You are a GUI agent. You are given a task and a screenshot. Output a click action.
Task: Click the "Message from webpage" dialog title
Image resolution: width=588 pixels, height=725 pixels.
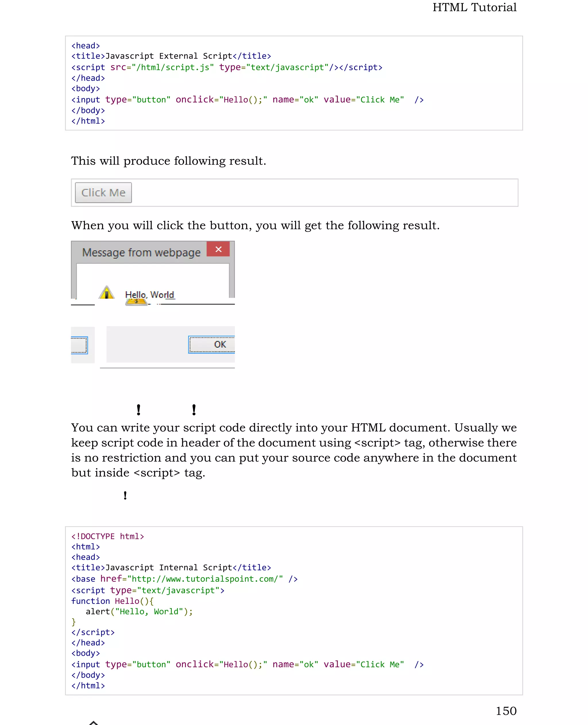click(x=141, y=252)
